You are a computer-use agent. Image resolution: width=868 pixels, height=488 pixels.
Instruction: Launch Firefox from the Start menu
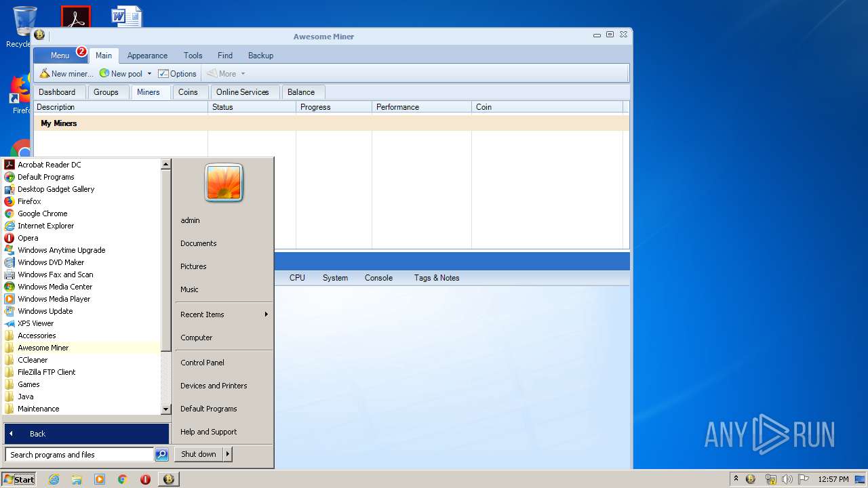tap(81, 201)
